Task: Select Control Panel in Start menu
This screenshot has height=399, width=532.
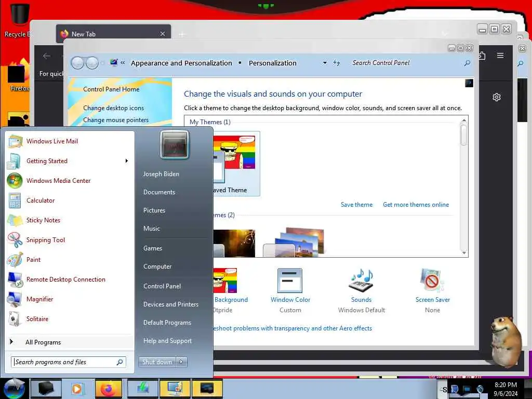Action: (x=162, y=286)
